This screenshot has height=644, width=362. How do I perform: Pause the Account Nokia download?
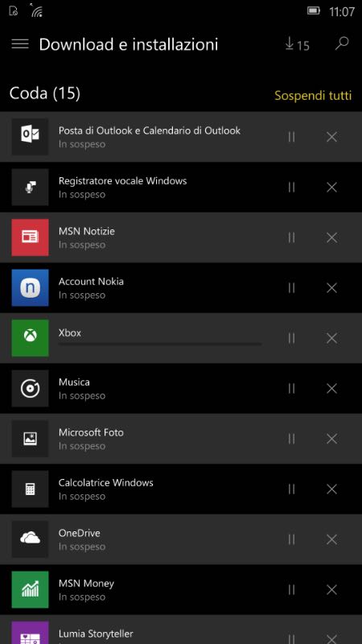point(291,288)
